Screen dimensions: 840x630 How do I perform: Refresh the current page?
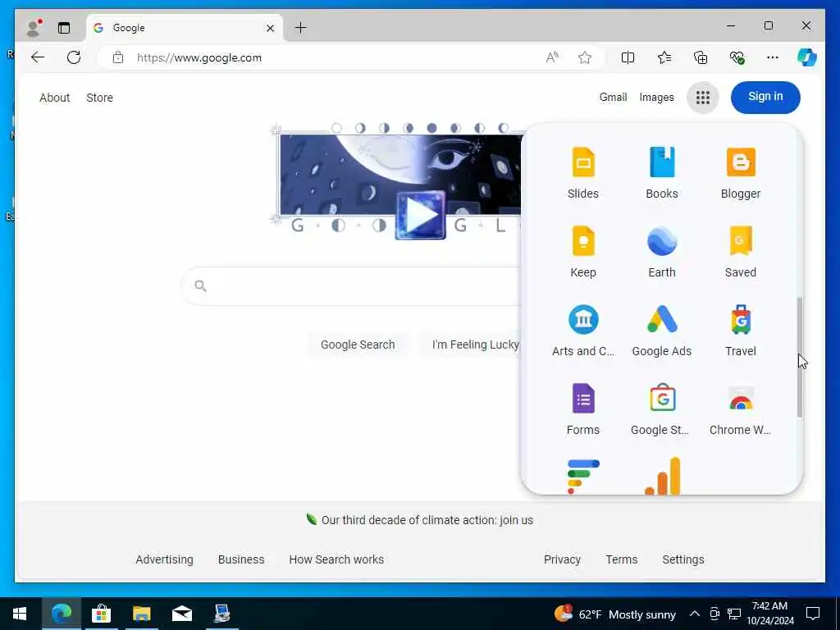point(73,57)
